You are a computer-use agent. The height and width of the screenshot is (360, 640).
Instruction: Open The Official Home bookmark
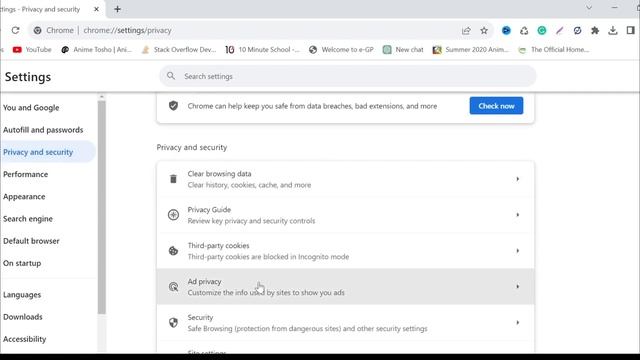(x=553, y=49)
